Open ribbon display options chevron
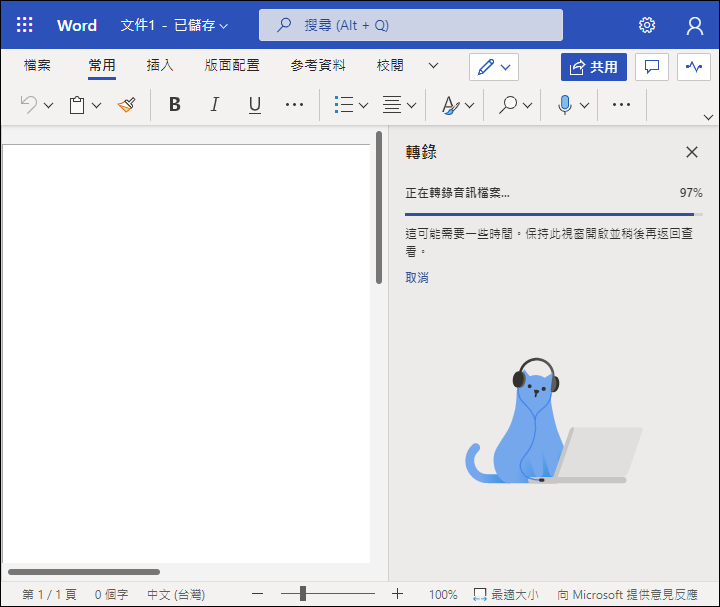Screen dimensions: 720x607 pyautogui.click(x=708, y=118)
